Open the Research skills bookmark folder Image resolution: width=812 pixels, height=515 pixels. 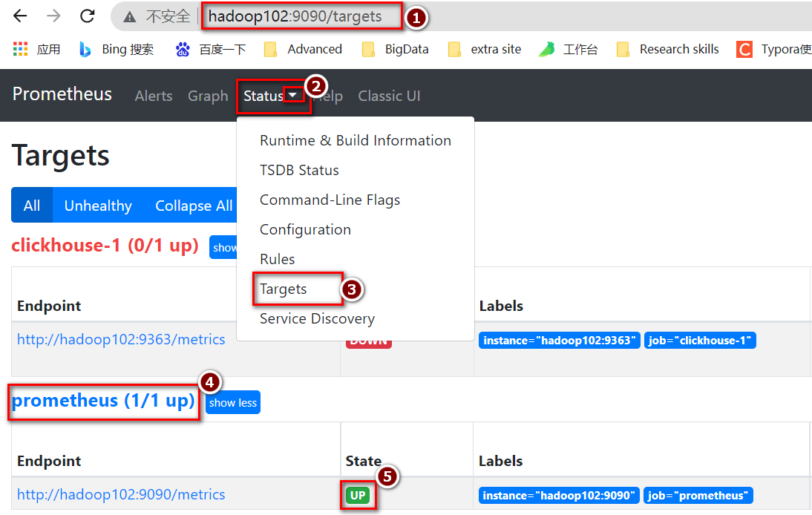(667, 49)
